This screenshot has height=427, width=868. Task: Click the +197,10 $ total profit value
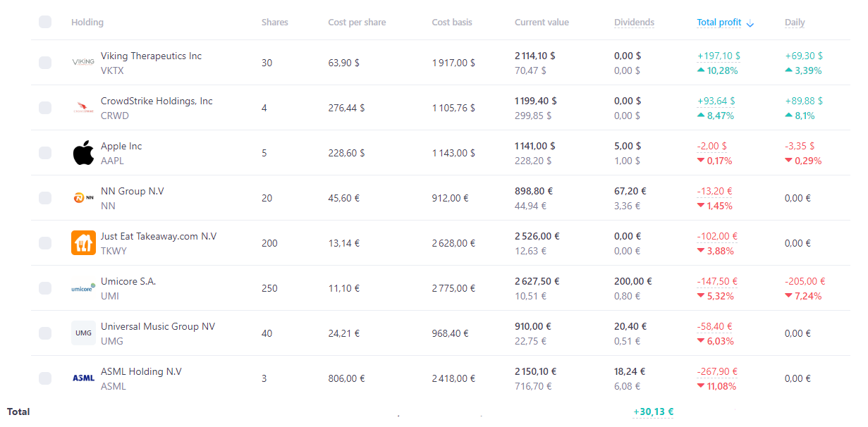pyautogui.click(x=719, y=56)
